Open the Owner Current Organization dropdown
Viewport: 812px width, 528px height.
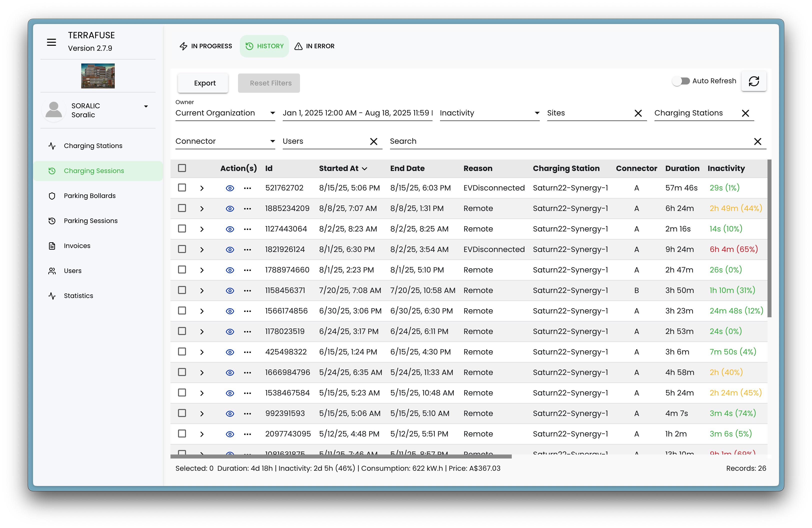pyautogui.click(x=225, y=113)
